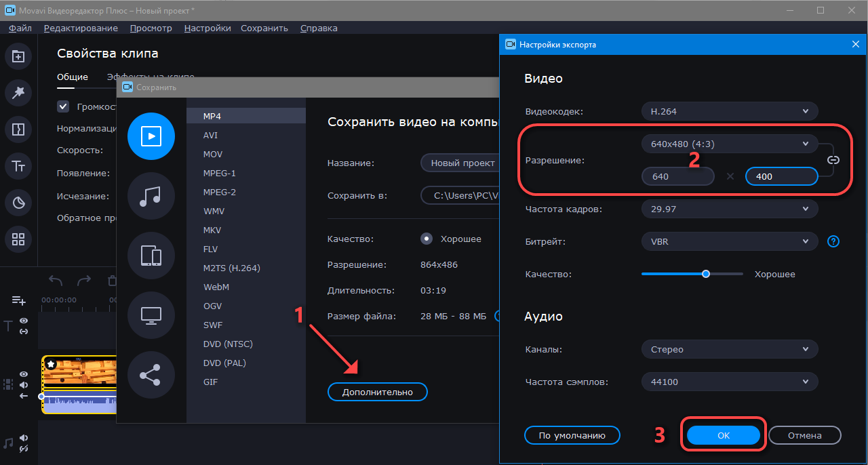The height and width of the screenshot is (465, 868).
Task: Select the devices export category icon
Action: tap(151, 256)
